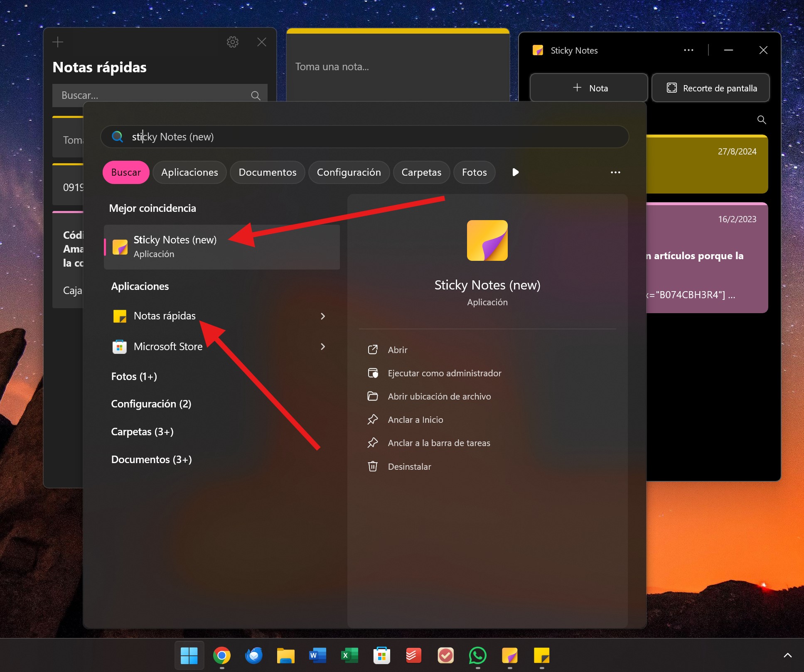Open File Explorer on the taskbar
Viewport: 804px width, 672px height.
tap(286, 656)
